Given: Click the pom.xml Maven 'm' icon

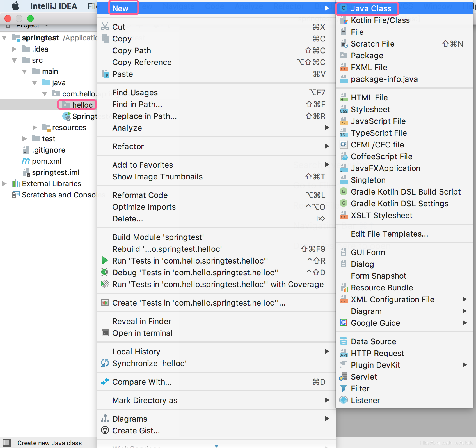Looking at the screenshot, I should [x=26, y=161].
